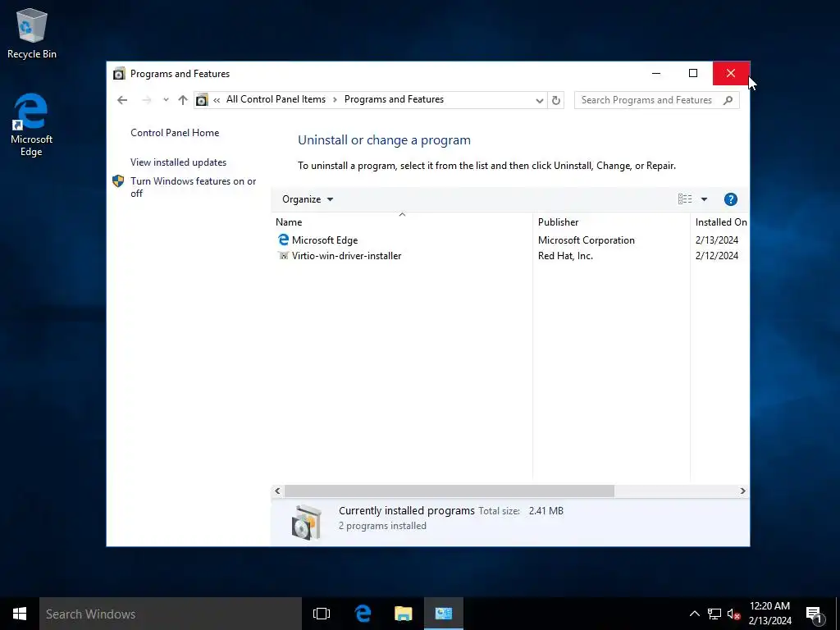Open Control Panel Home link
This screenshot has width=840, height=630.
pyautogui.click(x=175, y=133)
